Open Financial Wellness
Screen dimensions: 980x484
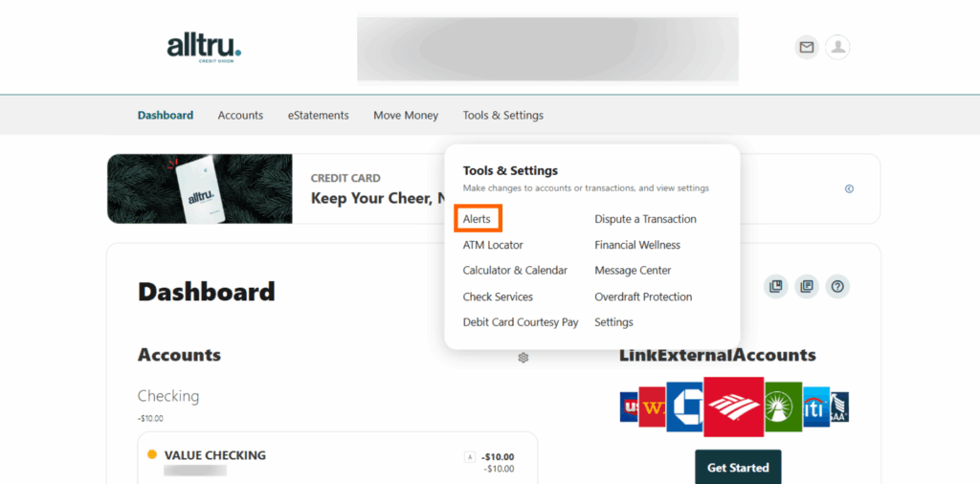pyautogui.click(x=637, y=245)
